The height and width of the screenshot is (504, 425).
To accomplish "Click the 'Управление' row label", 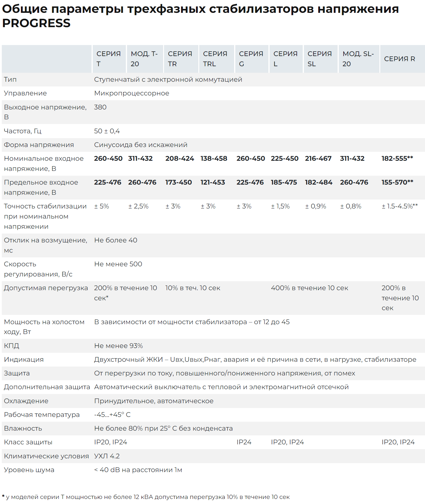I will tap(25, 93).
